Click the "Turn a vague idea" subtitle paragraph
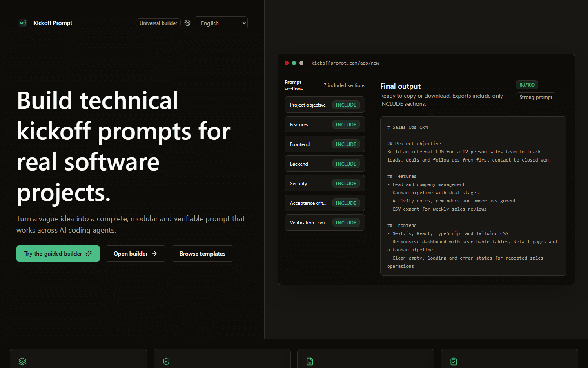The image size is (588, 368). tap(131, 224)
